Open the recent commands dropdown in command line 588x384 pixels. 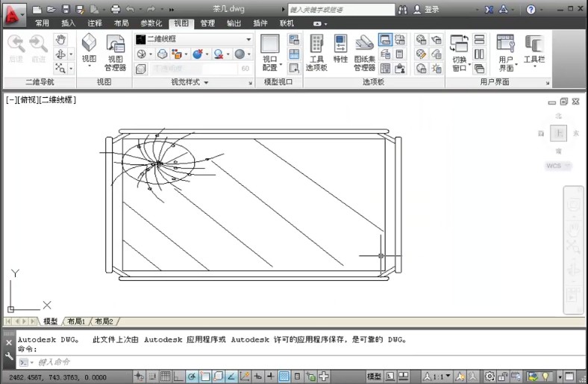[26, 362]
